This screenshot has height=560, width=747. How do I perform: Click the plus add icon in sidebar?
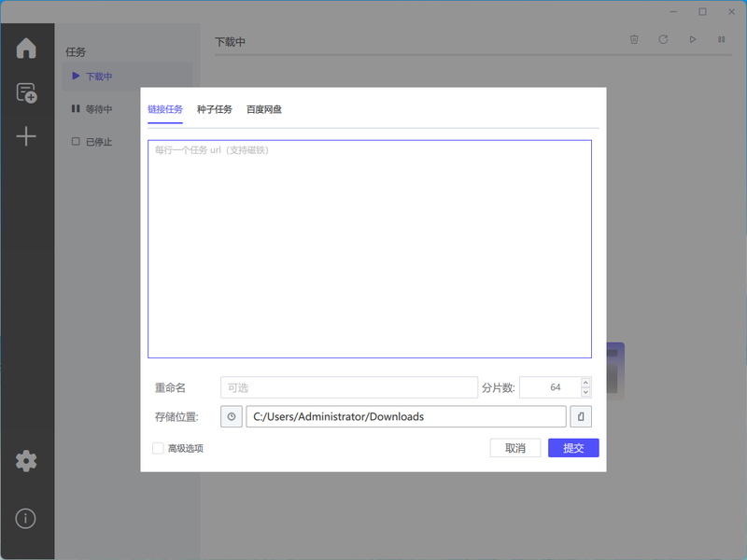(26, 136)
